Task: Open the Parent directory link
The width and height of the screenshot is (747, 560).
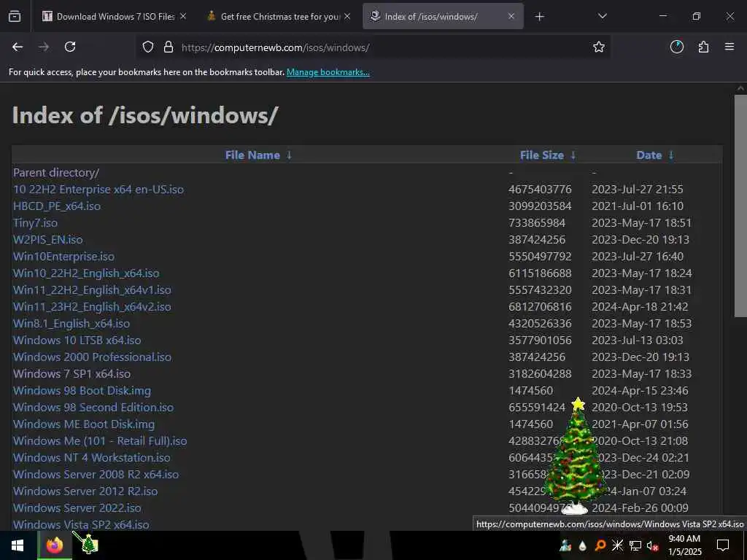Action: coord(56,173)
